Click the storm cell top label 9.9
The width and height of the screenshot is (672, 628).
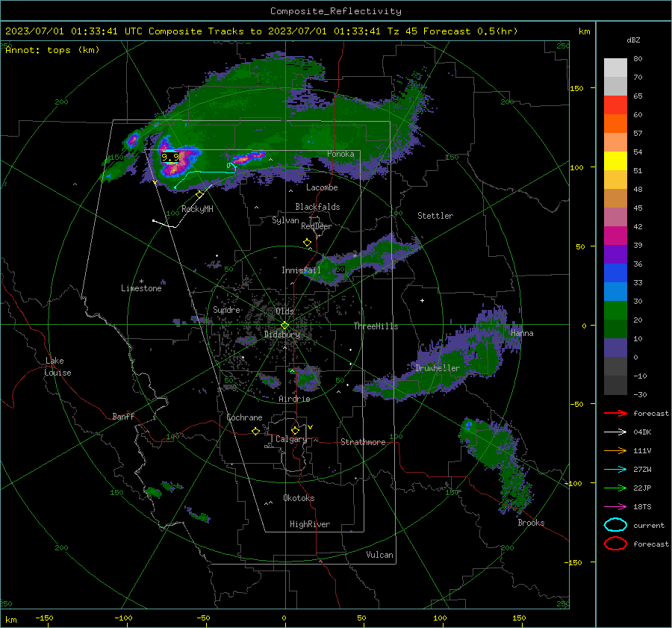(170, 158)
